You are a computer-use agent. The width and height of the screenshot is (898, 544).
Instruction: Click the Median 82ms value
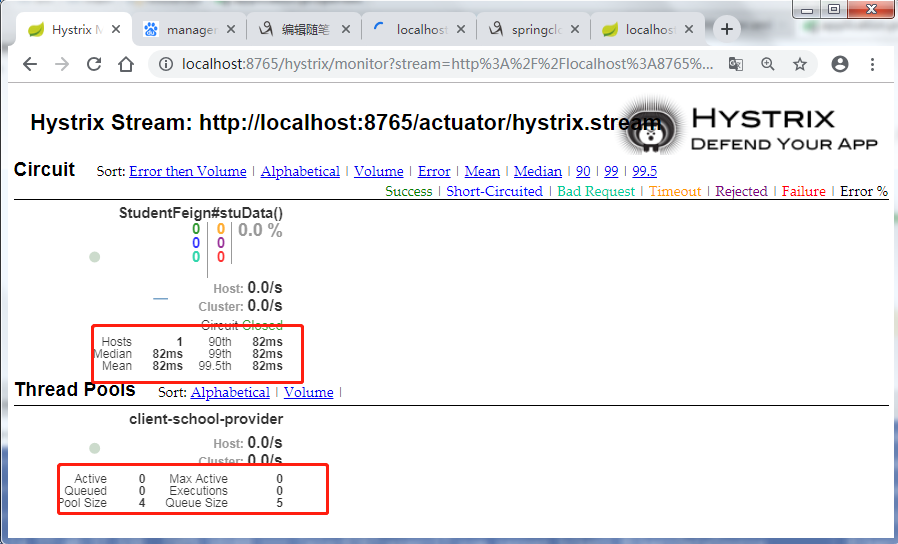pyautogui.click(x=167, y=354)
